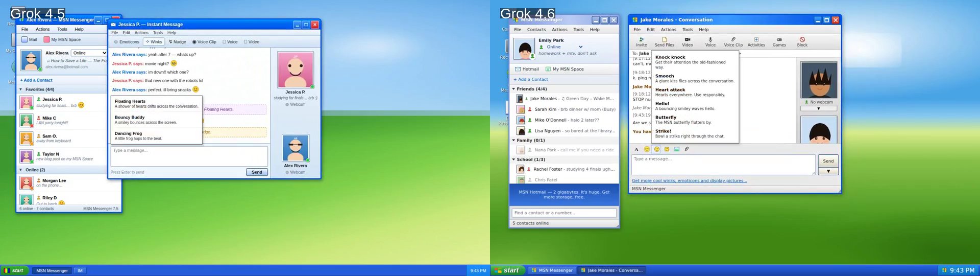Open Hotmail in Emily Park's Messenger window
Viewport: 980px width, 276px height.
[527, 69]
